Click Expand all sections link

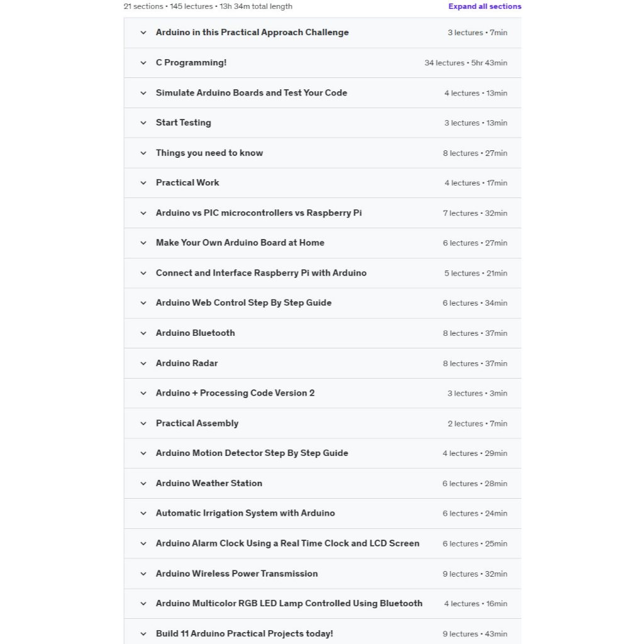point(484,6)
